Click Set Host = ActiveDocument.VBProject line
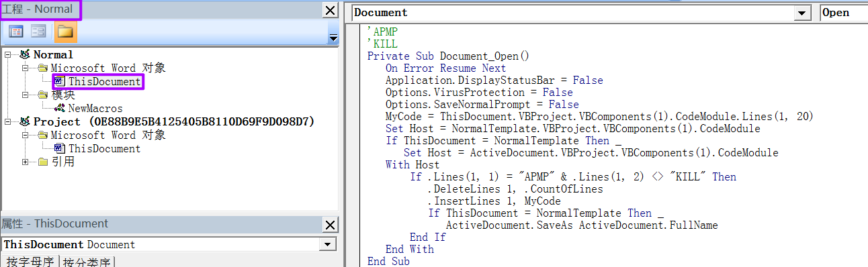Viewport: 868px width, 267px height. pyautogui.click(x=591, y=153)
